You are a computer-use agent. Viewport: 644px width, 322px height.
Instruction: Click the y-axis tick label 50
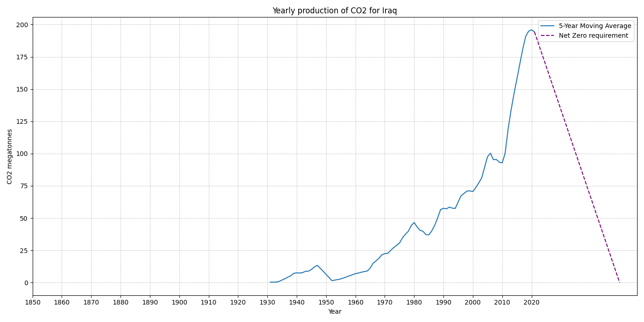pyautogui.click(x=24, y=218)
